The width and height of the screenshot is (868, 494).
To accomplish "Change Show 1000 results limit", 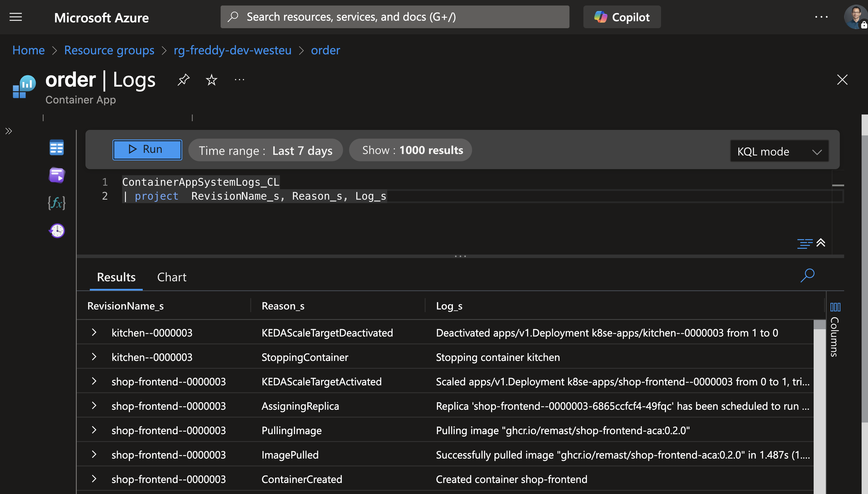I will point(410,150).
